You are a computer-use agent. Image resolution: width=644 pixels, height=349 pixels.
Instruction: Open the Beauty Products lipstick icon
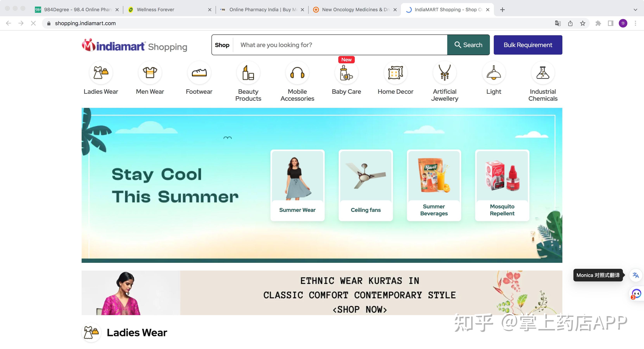pyautogui.click(x=248, y=73)
